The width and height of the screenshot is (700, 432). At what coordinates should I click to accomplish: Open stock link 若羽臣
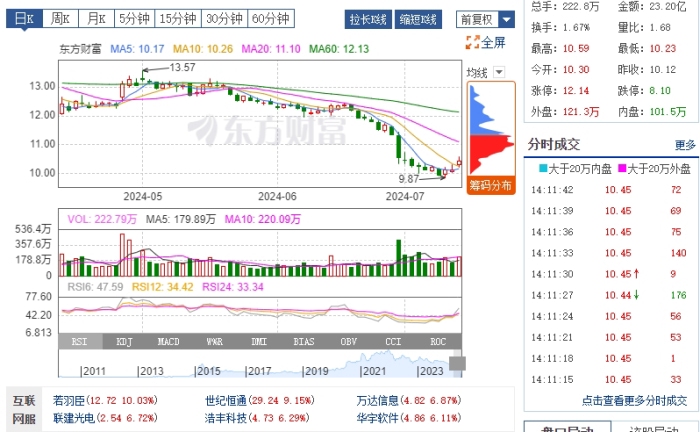(69, 400)
